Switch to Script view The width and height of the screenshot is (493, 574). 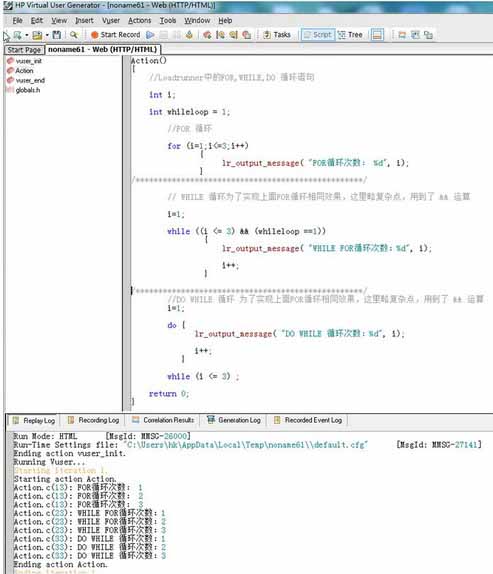click(x=318, y=35)
